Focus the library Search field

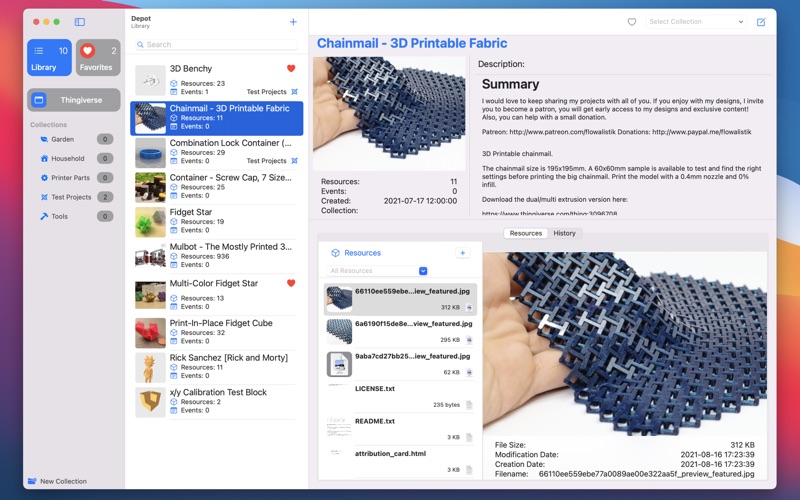pos(216,44)
